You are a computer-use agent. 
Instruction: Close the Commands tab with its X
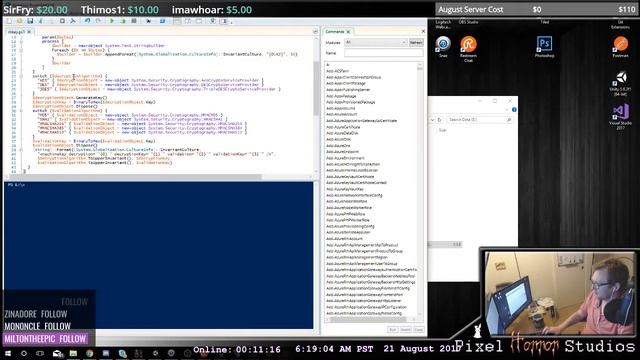[x=348, y=31]
